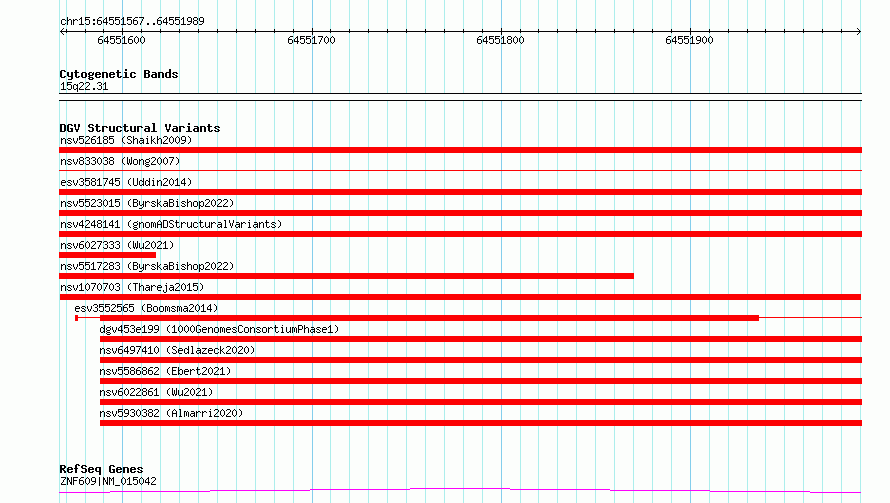The height and width of the screenshot is (503, 890).
Task: Click the nsv6497410 (Sedlazeck2020) label
Action: tap(177, 350)
